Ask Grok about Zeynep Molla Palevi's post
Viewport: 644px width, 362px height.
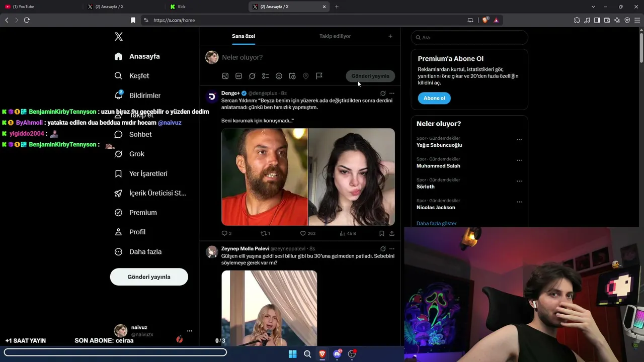383,248
